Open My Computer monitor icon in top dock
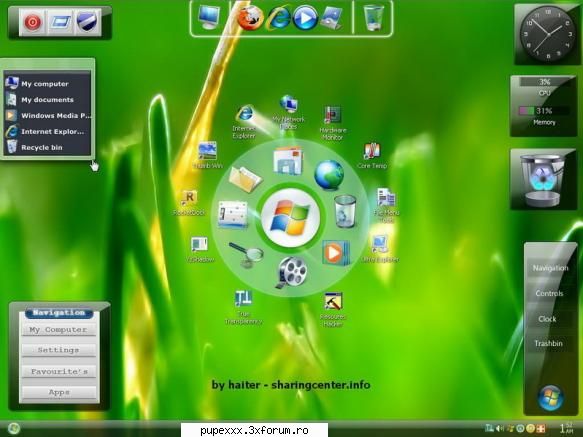This screenshot has height=437, width=583. pyautogui.click(x=209, y=18)
